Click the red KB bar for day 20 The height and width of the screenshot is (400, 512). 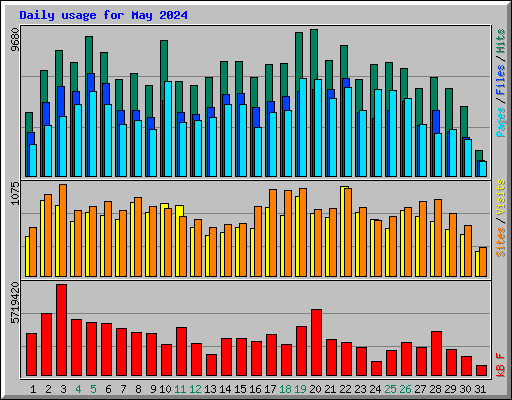point(316,343)
